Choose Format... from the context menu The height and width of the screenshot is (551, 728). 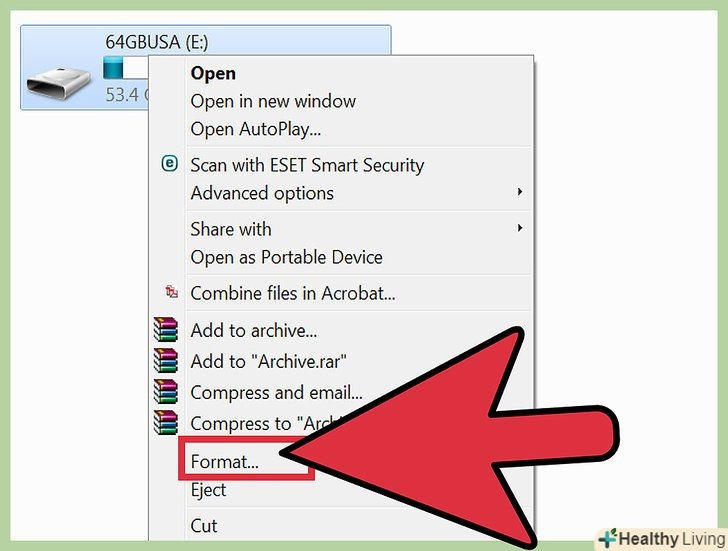pyautogui.click(x=225, y=462)
